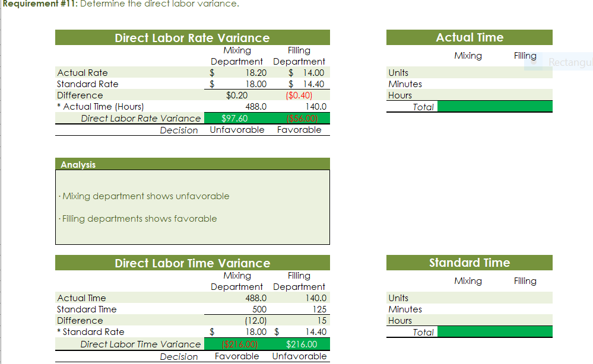Click 'Filling departments shows favorable' text

(139, 219)
